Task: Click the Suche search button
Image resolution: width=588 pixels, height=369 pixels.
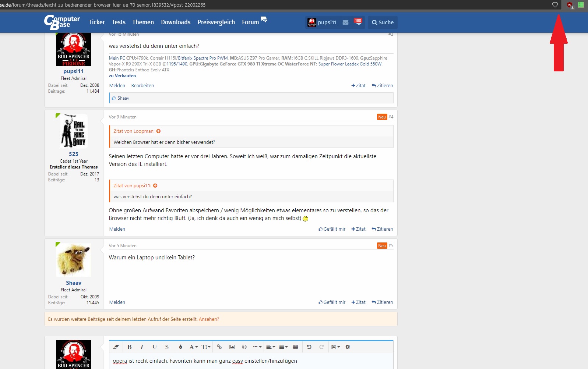Action: coord(383,22)
